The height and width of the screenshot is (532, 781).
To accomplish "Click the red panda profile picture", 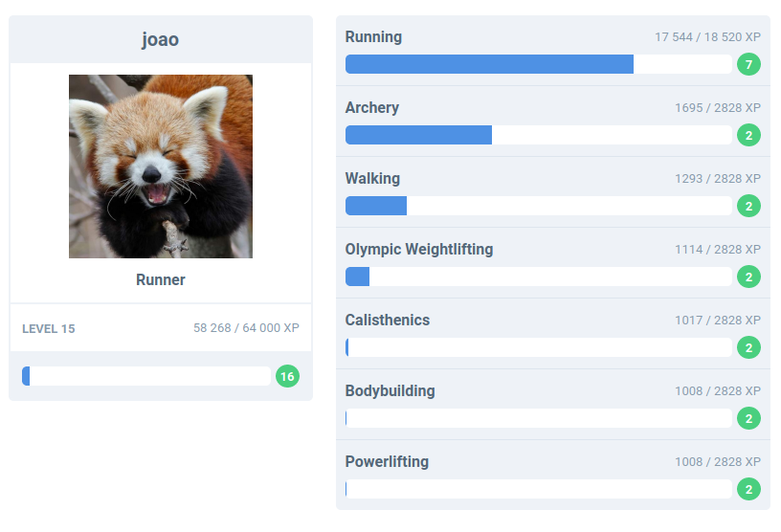I will 161,166.
